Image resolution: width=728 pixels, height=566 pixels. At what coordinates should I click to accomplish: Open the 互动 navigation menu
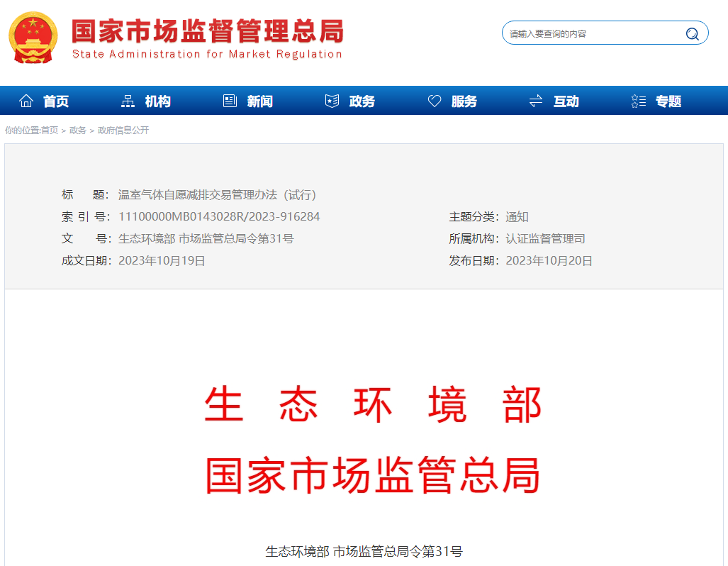tap(566, 101)
